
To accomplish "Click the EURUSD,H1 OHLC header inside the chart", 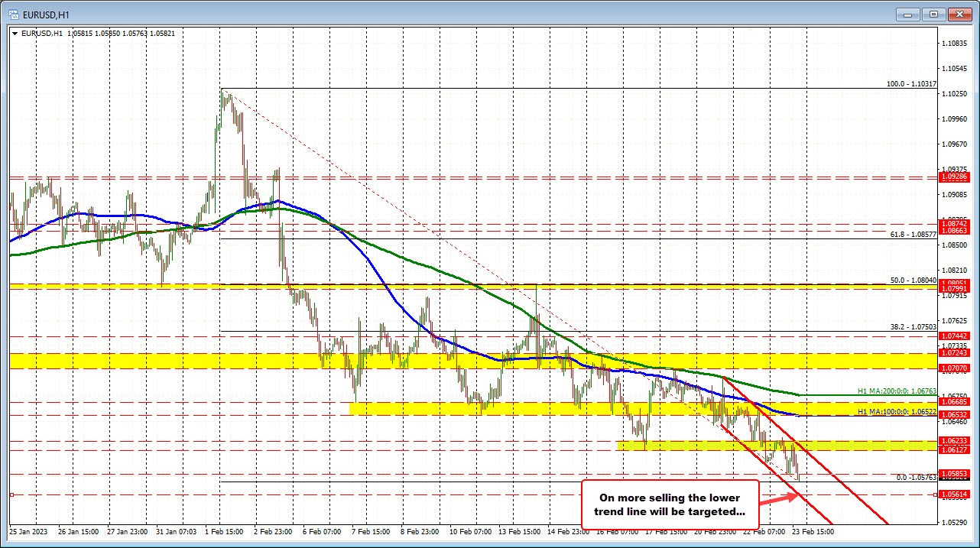I will pyautogui.click(x=98, y=34).
